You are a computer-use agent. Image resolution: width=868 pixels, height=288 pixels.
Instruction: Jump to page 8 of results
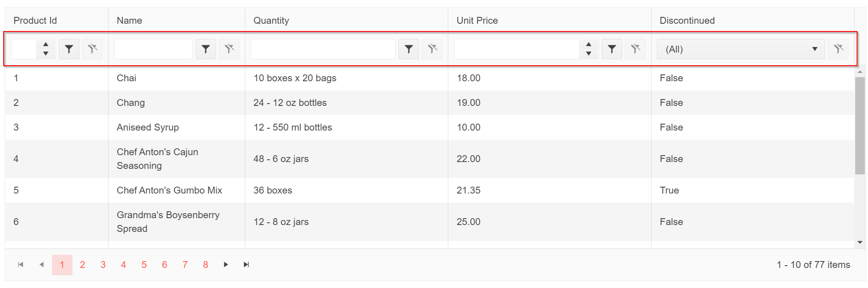(206, 265)
